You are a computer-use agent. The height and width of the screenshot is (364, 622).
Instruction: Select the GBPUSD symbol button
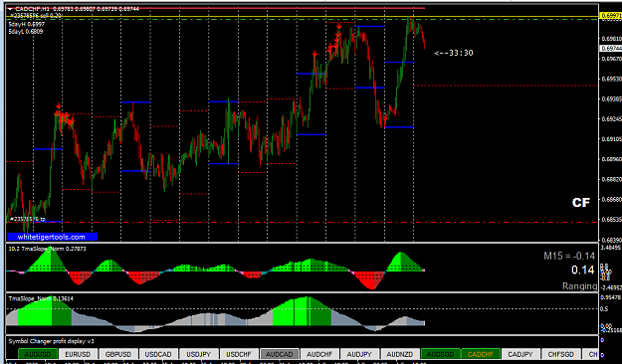(x=118, y=354)
